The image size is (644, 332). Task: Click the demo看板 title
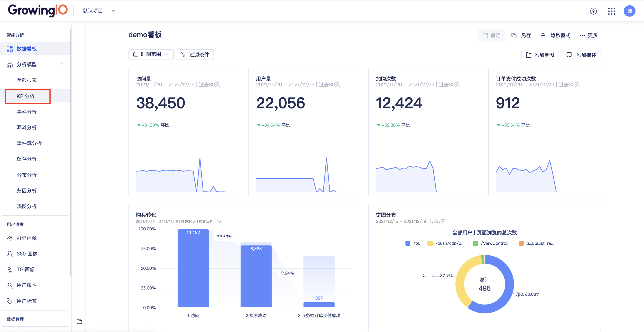coord(145,35)
